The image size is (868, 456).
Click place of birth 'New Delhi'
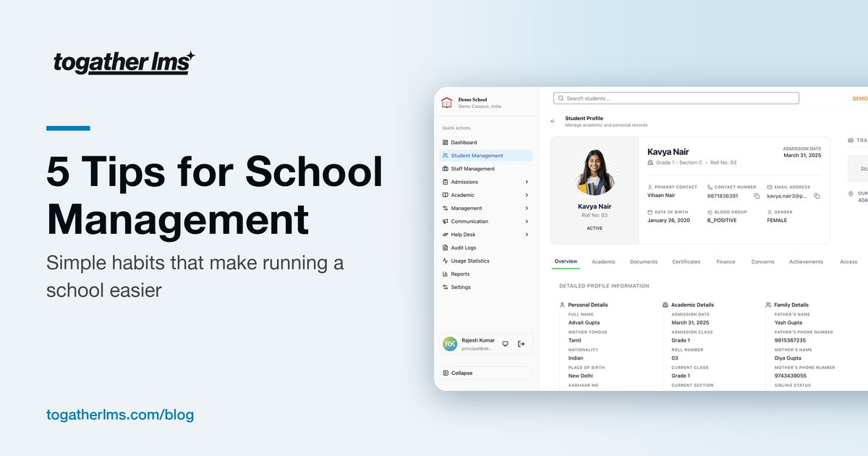[x=581, y=376]
